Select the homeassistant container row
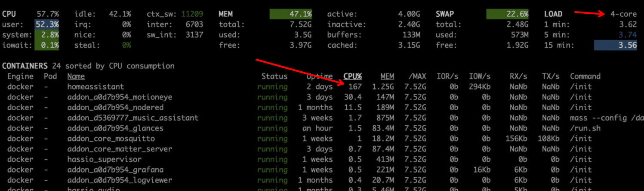The width and height of the screenshot is (644, 191). click(96, 87)
